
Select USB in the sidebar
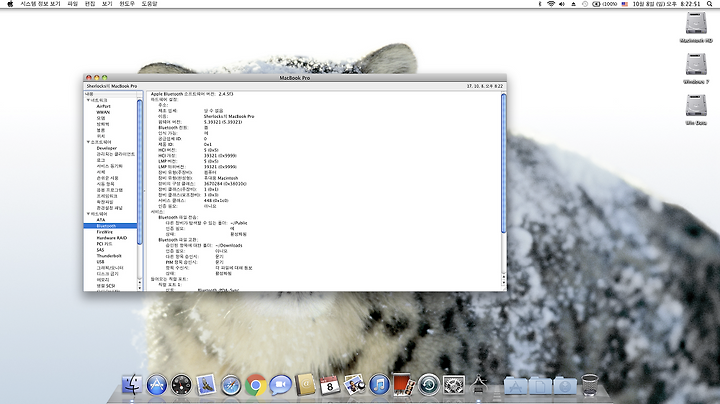100,262
